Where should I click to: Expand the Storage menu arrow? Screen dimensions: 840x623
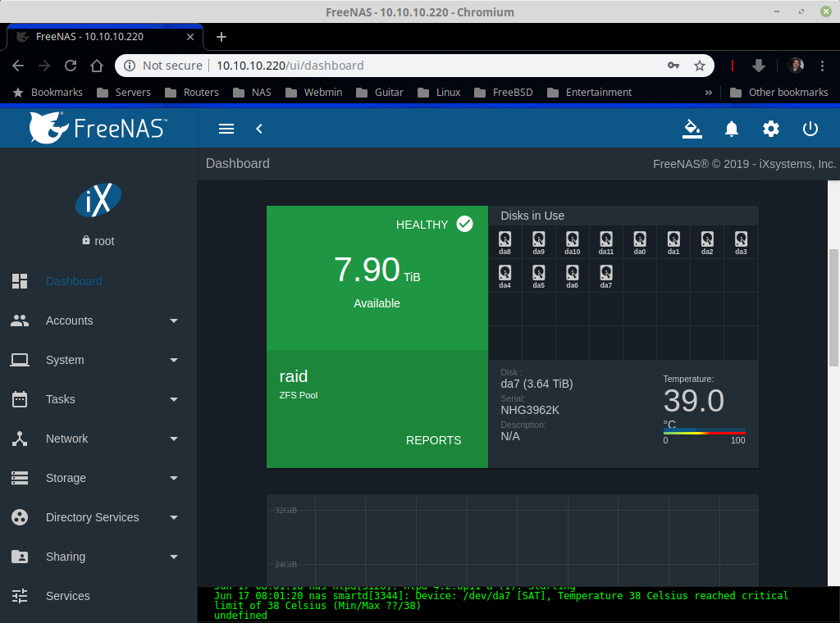pyautogui.click(x=174, y=478)
